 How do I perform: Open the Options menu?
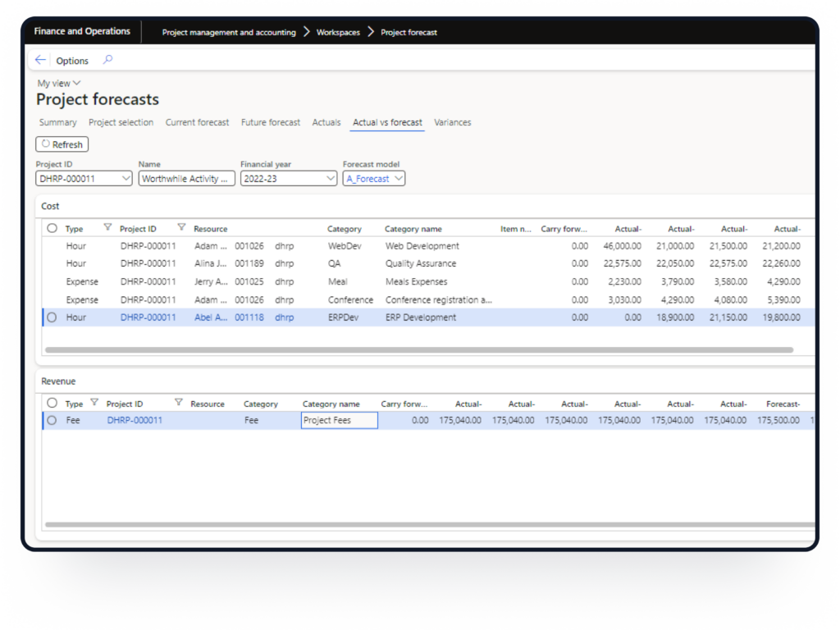pyautogui.click(x=72, y=61)
